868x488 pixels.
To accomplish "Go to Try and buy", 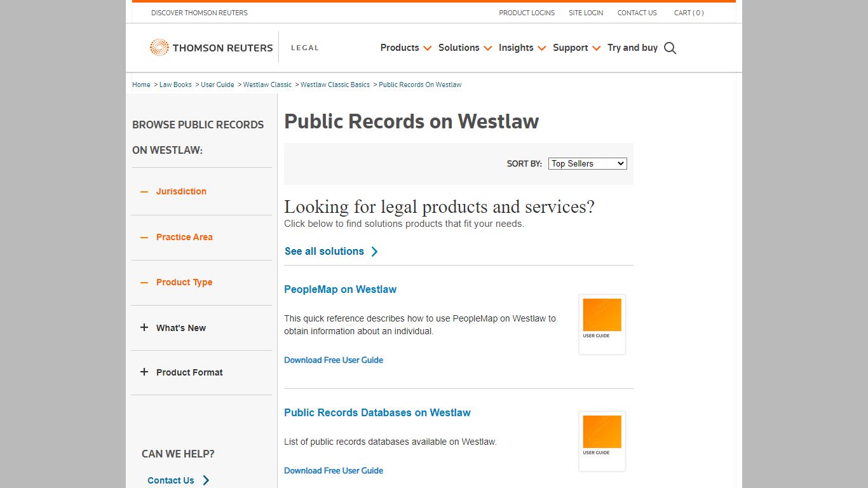I will (x=632, y=48).
